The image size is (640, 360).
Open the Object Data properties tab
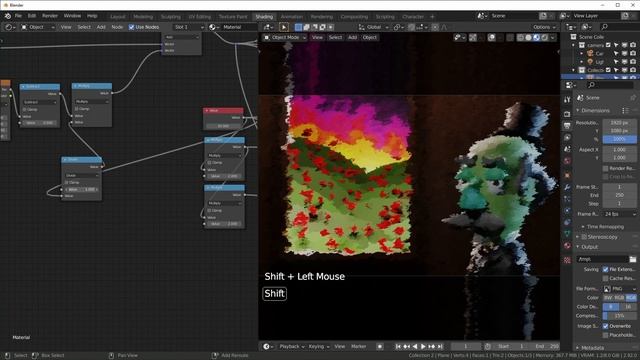coord(567,234)
